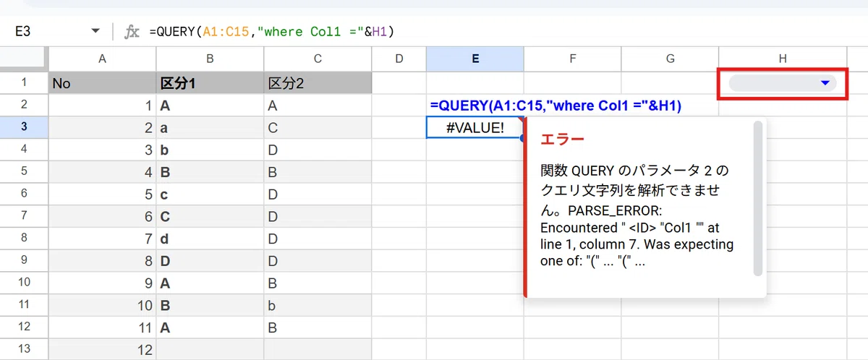
Task: Select column A header
Action: (102, 60)
